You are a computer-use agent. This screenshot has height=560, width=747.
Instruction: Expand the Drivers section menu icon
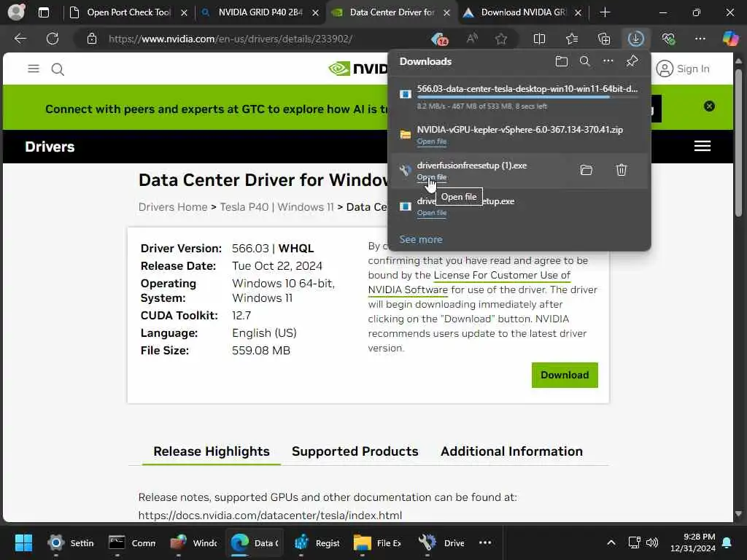[703, 146]
